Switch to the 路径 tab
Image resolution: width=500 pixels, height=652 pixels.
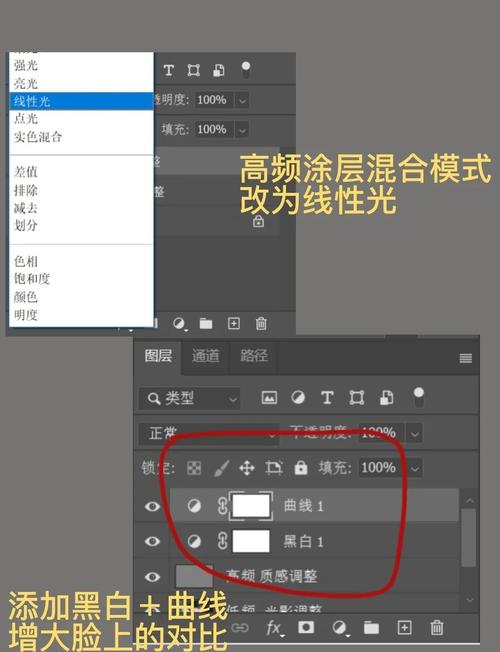point(254,356)
